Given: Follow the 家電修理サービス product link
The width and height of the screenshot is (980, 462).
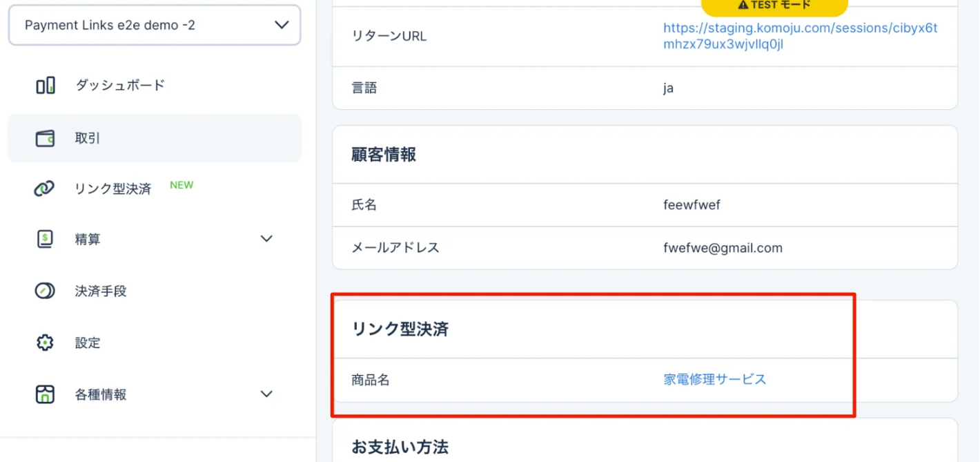Looking at the screenshot, I should coord(714,379).
